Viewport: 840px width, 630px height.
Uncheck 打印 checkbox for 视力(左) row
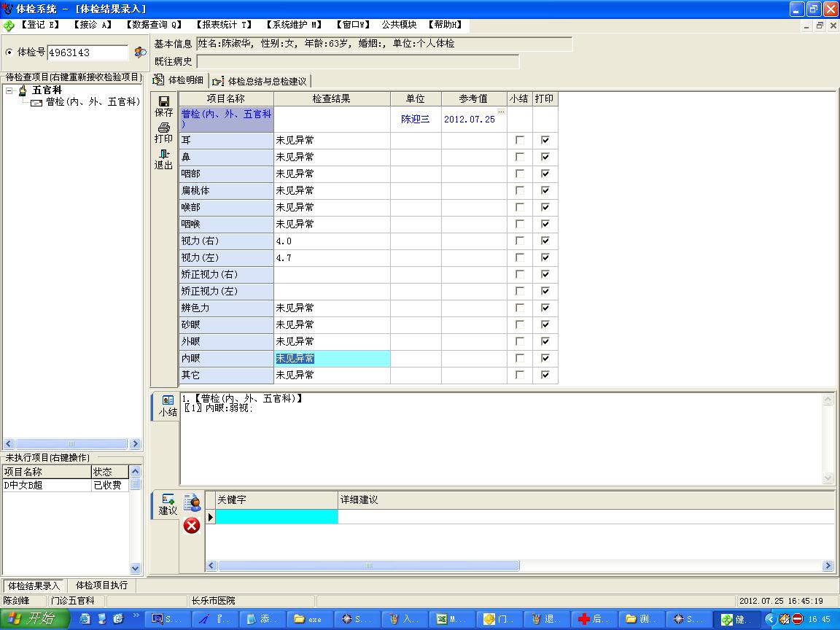coord(545,257)
